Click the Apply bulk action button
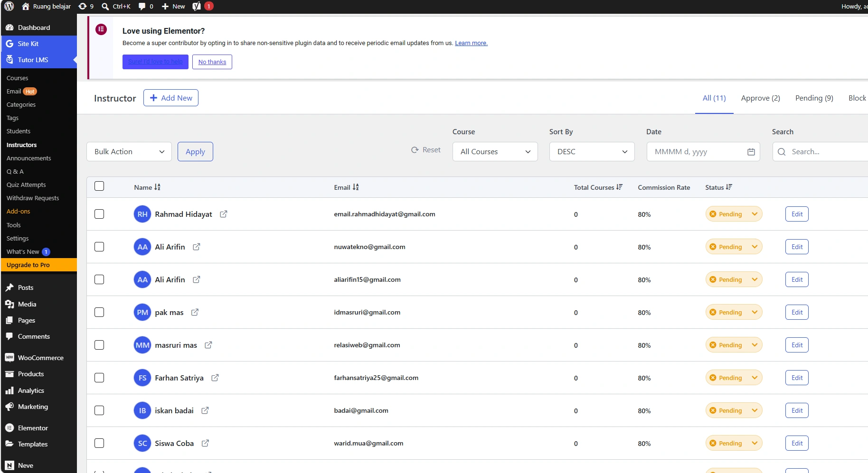Screen dimensions: 868x473 195,152
